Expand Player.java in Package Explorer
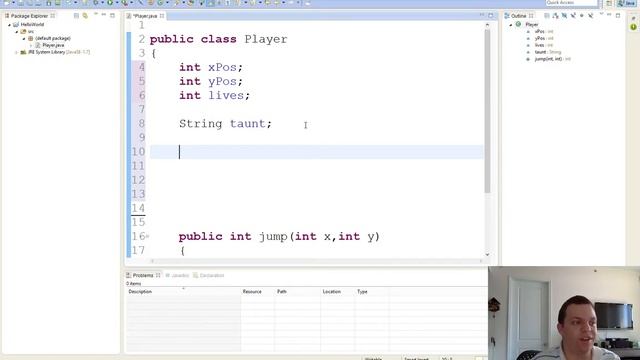 tap(31, 45)
